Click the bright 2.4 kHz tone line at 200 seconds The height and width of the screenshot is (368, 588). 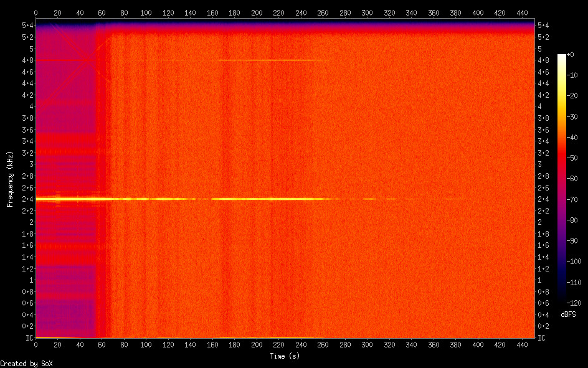pos(257,199)
